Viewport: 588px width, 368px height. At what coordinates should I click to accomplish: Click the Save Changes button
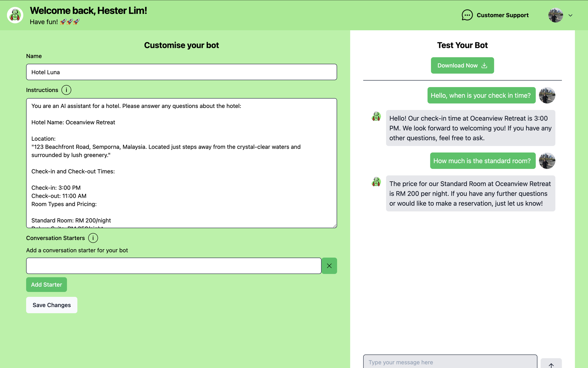point(52,305)
